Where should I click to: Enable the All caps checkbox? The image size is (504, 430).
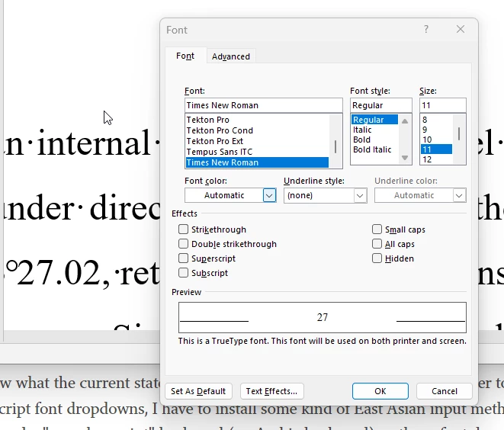[377, 244]
